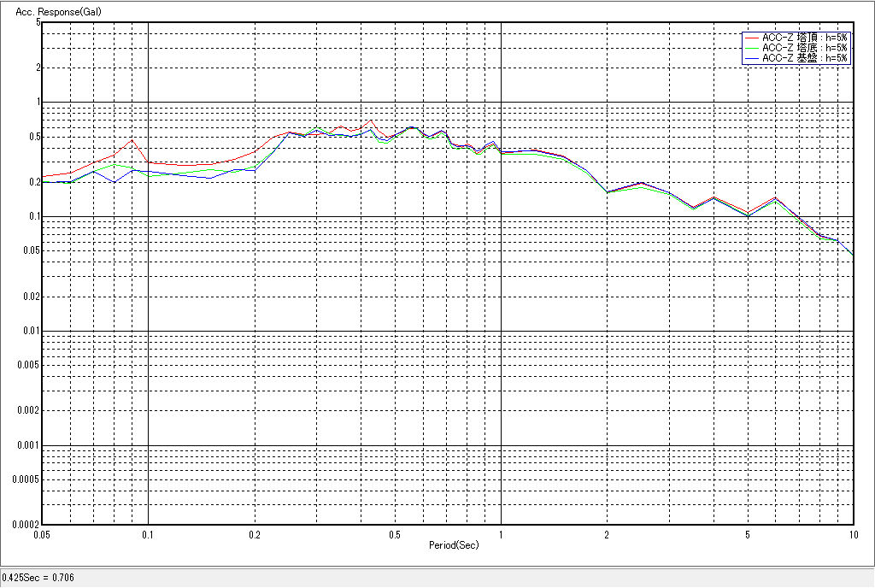The width and height of the screenshot is (875, 588).
Task: Click the 0.01 label on the response axis
Action: pyautogui.click(x=32, y=331)
